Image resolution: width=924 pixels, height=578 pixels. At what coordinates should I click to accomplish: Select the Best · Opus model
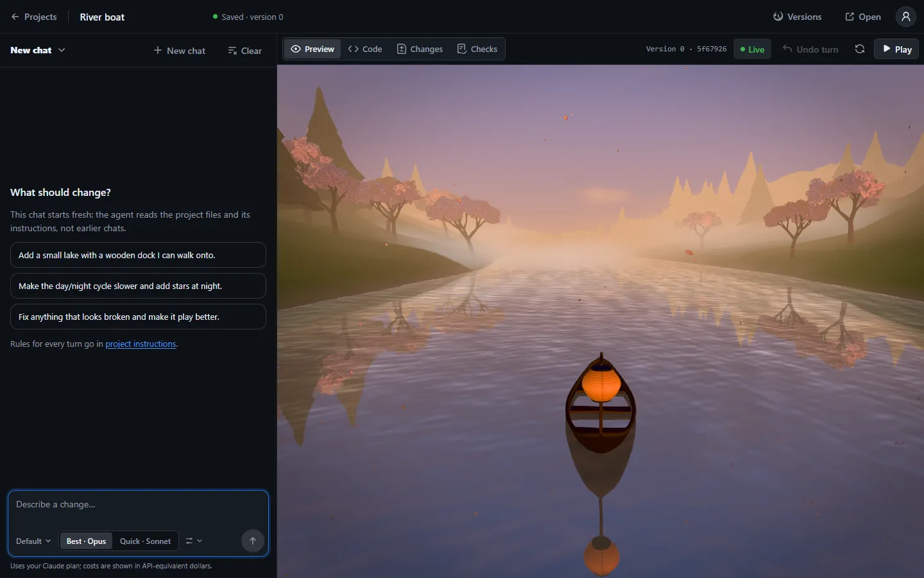[x=86, y=541]
